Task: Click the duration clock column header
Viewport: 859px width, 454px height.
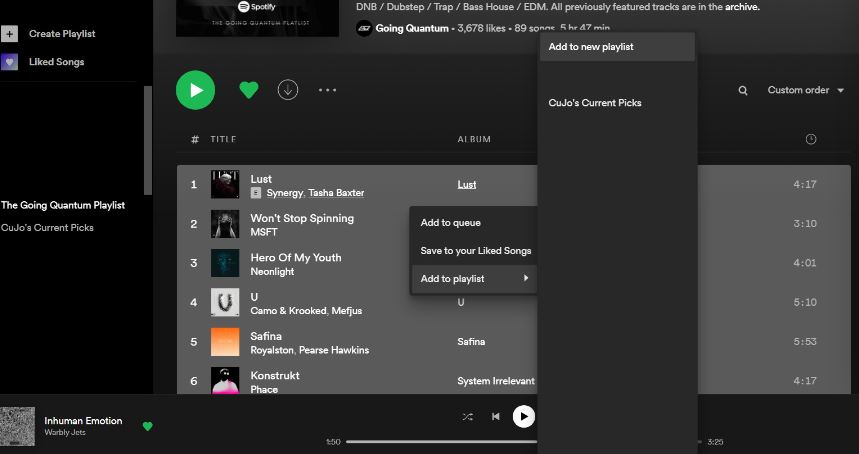Action: (x=811, y=139)
